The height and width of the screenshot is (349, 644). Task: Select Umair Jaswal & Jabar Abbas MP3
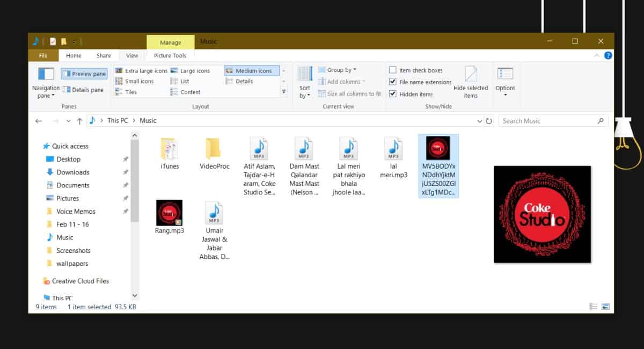[215, 231]
